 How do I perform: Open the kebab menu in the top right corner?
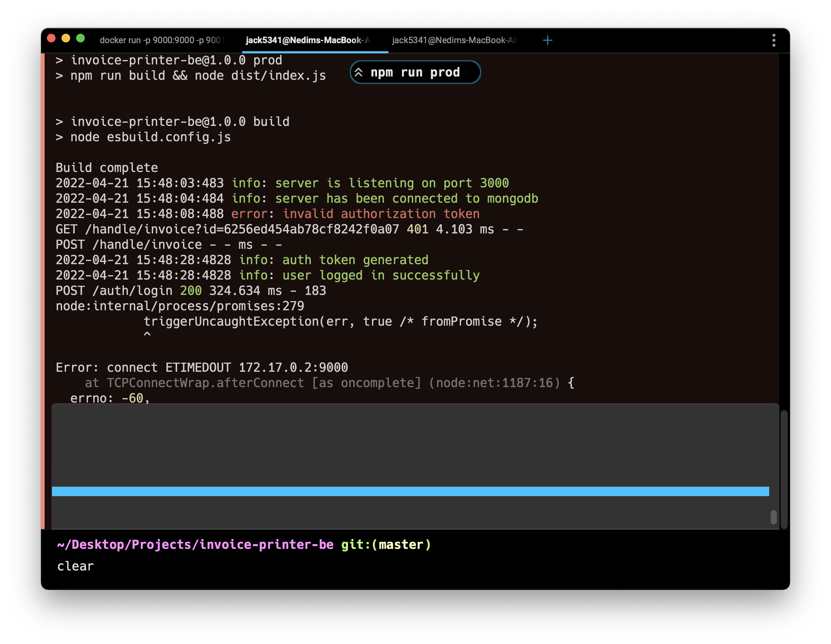[x=774, y=40]
